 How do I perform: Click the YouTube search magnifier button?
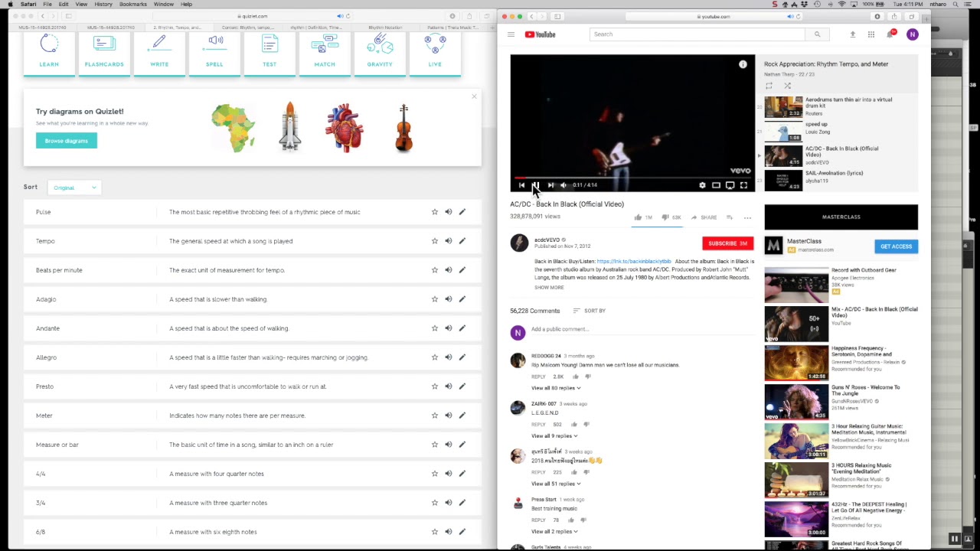click(817, 34)
